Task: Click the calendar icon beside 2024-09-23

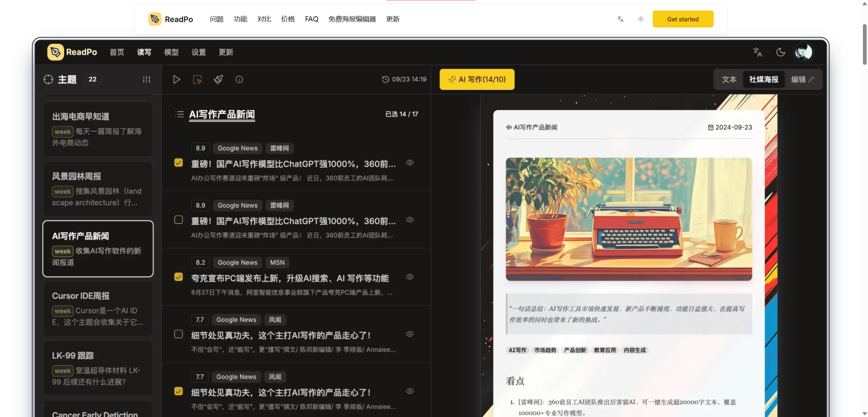Action: [711, 127]
